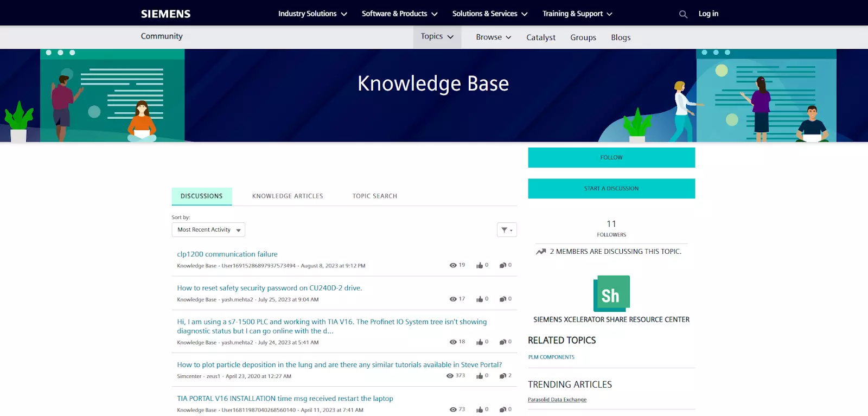Click the search magnifier icon
Viewport: 868px width, 416px height.
coord(683,14)
